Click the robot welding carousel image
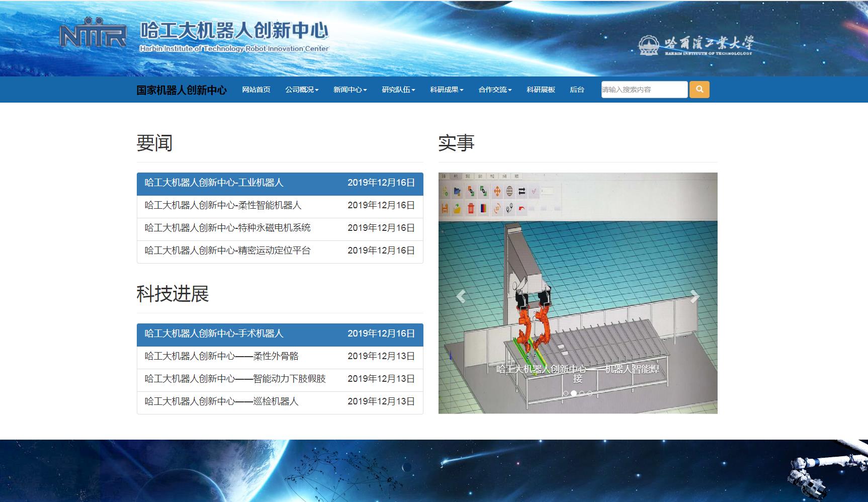The height and width of the screenshot is (502, 868). (578, 293)
